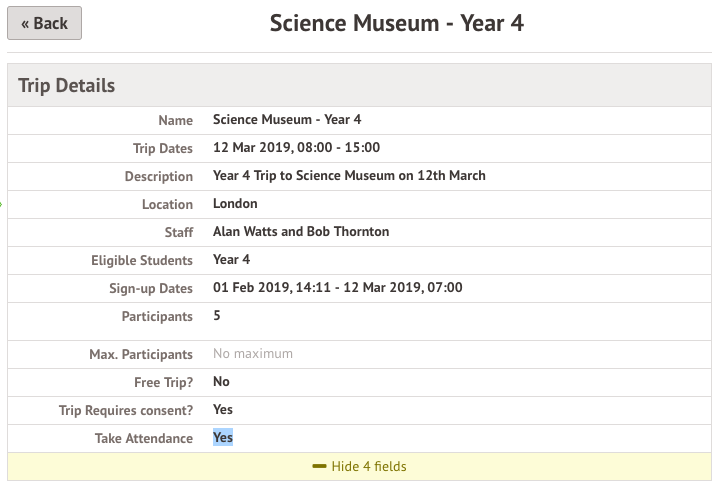Click the Sign-up Dates value
713x486 pixels.
coord(337,288)
